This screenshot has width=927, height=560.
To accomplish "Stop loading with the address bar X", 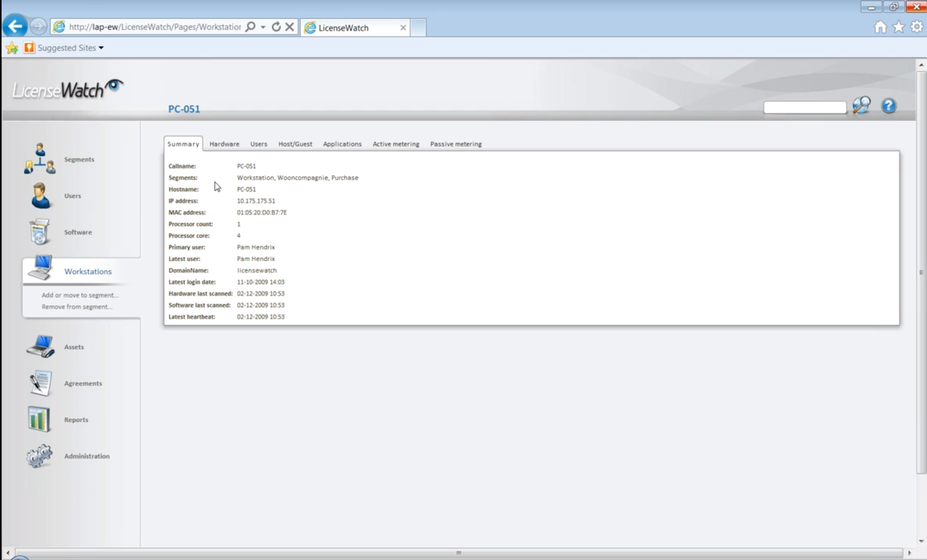I will pyautogui.click(x=290, y=26).
